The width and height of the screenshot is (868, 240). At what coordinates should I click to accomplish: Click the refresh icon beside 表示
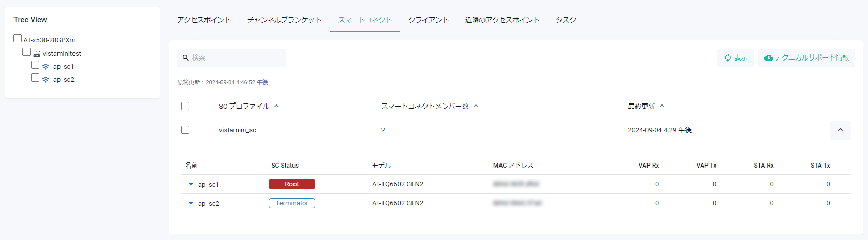pos(728,58)
